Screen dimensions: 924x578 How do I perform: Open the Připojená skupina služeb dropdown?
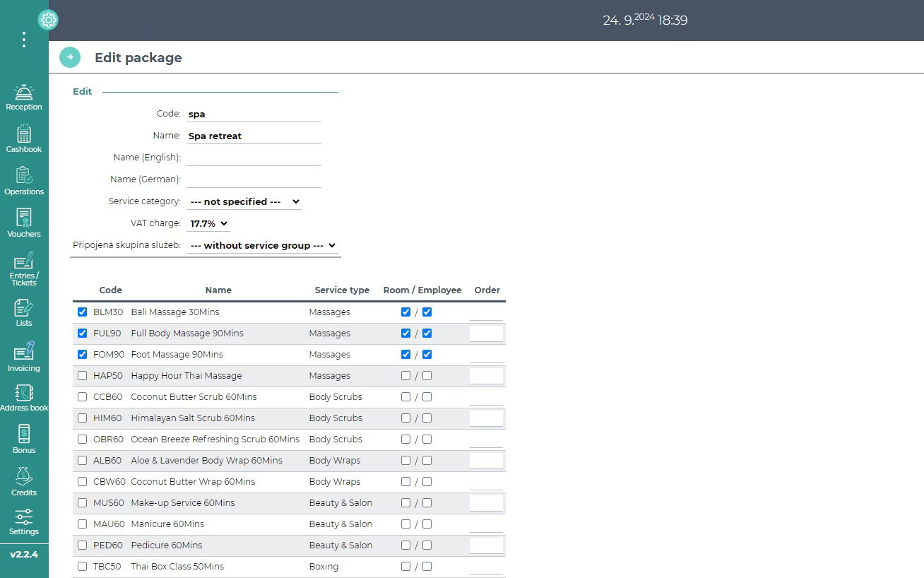(x=263, y=245)
